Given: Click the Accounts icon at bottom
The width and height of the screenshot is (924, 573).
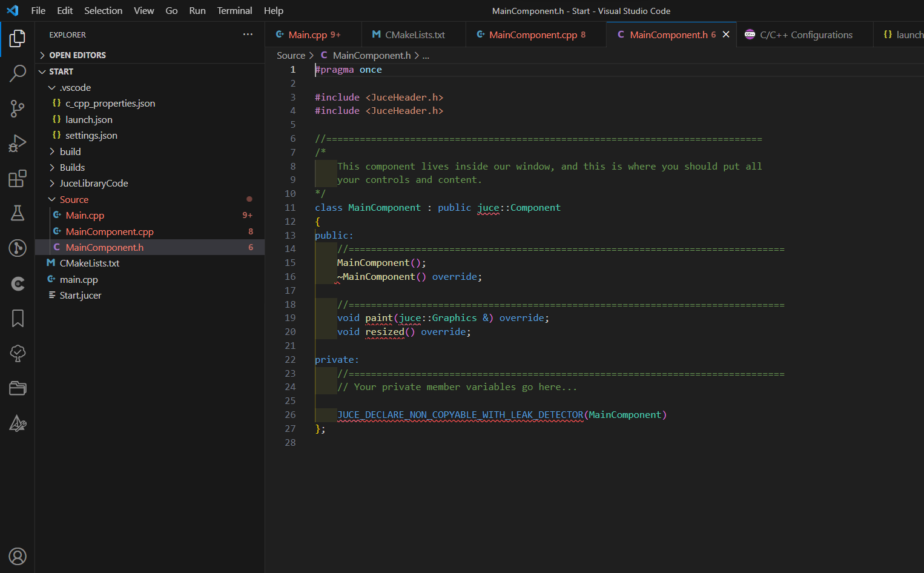Looking at the screenshot, I should 18,556.
